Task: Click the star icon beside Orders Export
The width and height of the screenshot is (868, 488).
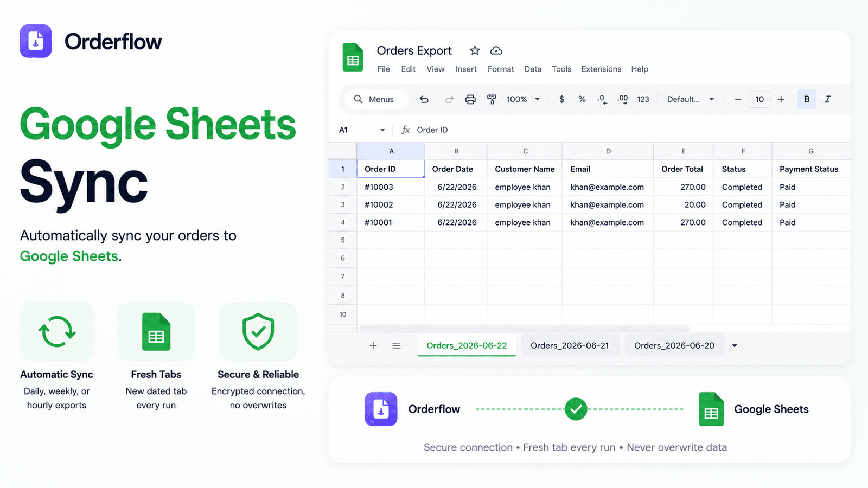Action: [475, 50]
